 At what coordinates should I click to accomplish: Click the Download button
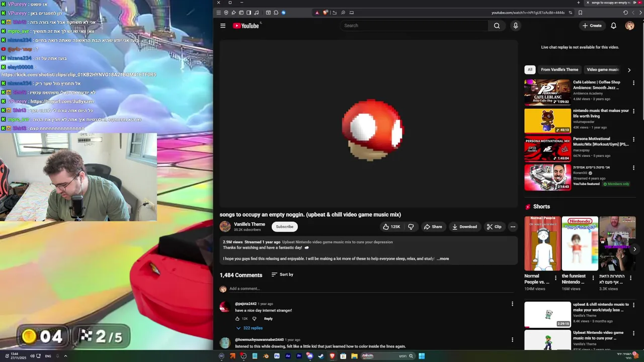coord(464,227)
